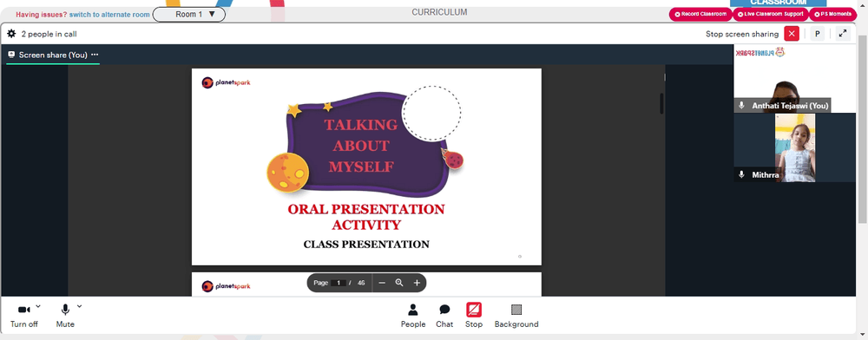
Task: Click the Record Classroom button
Action: [x=700, y=15]
